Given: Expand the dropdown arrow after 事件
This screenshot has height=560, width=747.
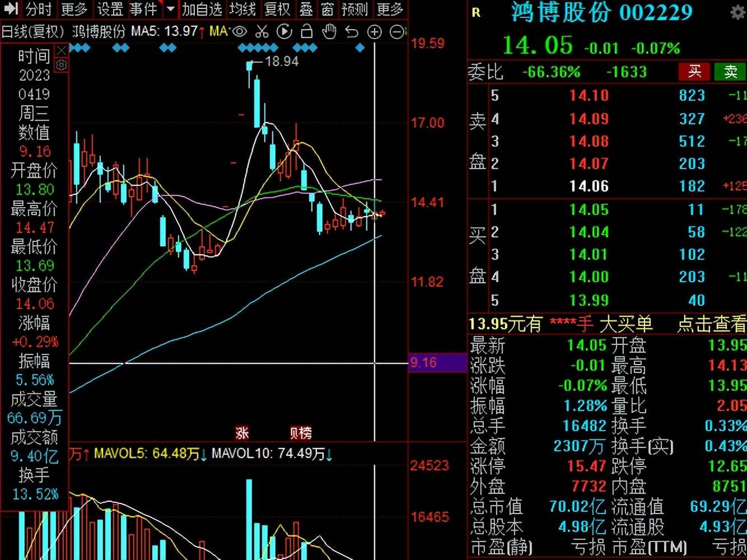Looking at the screenshot, I should coord(171,9).
